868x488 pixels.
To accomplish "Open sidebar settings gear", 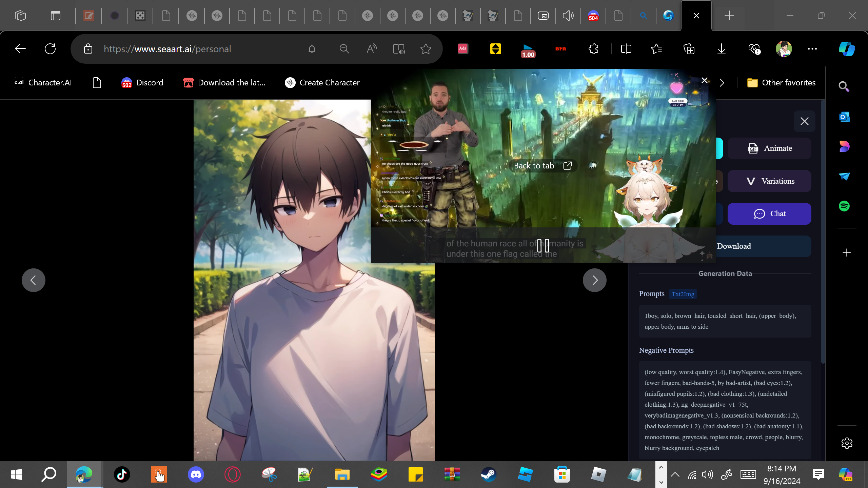I will (847, 443).
